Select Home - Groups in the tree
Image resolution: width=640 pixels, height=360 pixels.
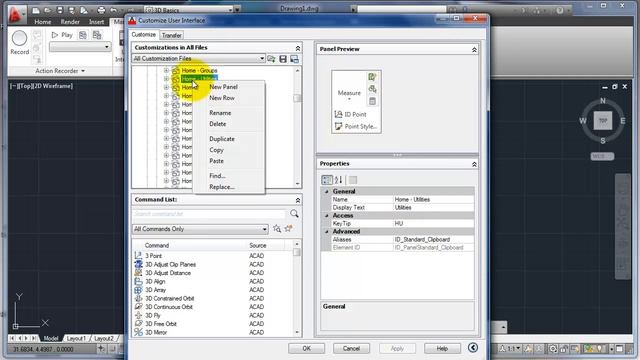[x=199, y=71]
